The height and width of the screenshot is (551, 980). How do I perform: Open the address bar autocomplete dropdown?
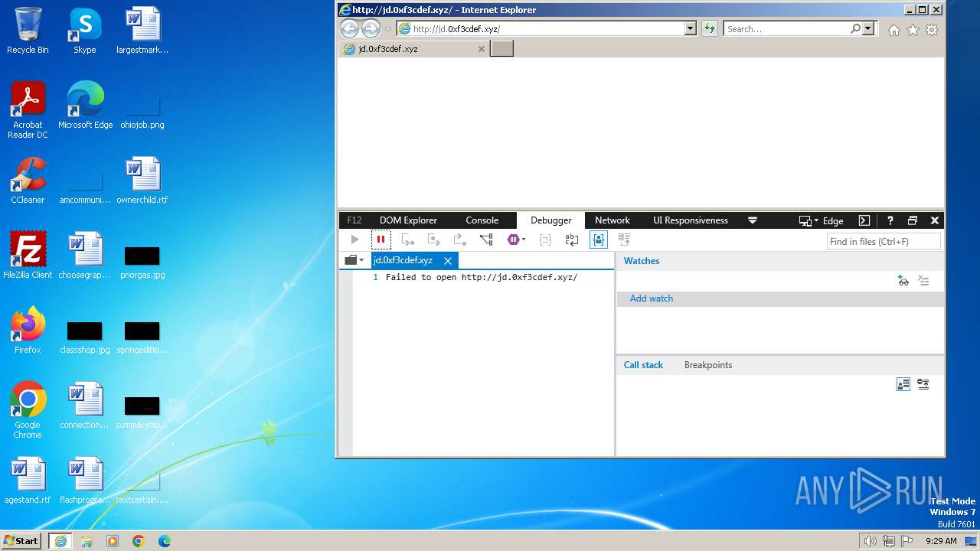coord(691,29)
